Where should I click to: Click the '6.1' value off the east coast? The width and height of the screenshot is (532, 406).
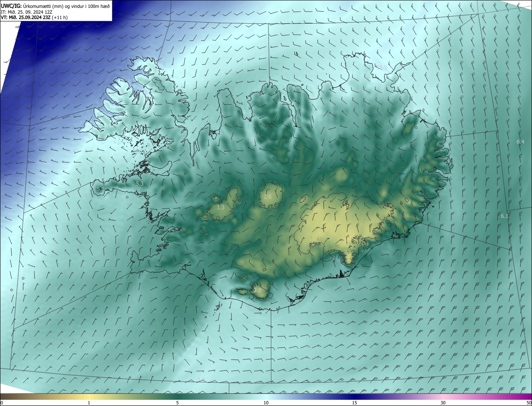point(505,216)
